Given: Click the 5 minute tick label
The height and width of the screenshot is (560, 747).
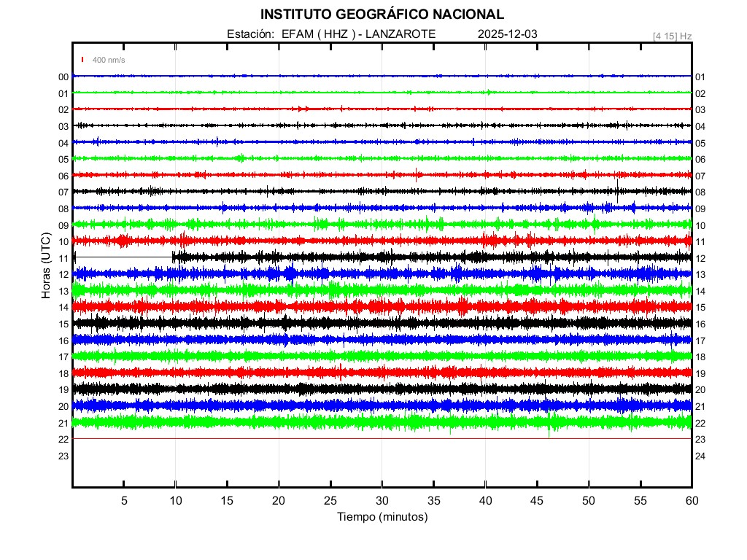Looking at the screenshot, I should [x=124, y=500].
